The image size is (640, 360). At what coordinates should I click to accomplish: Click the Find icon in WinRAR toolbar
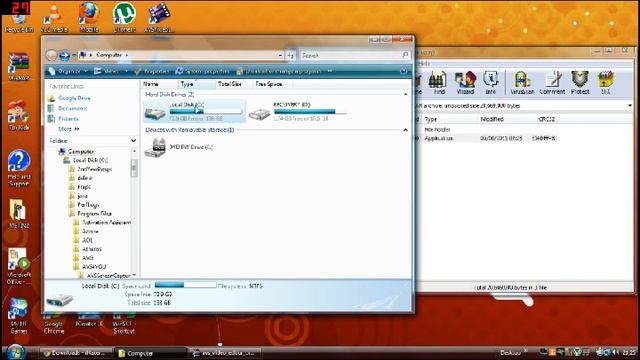(x=438, y=83)
